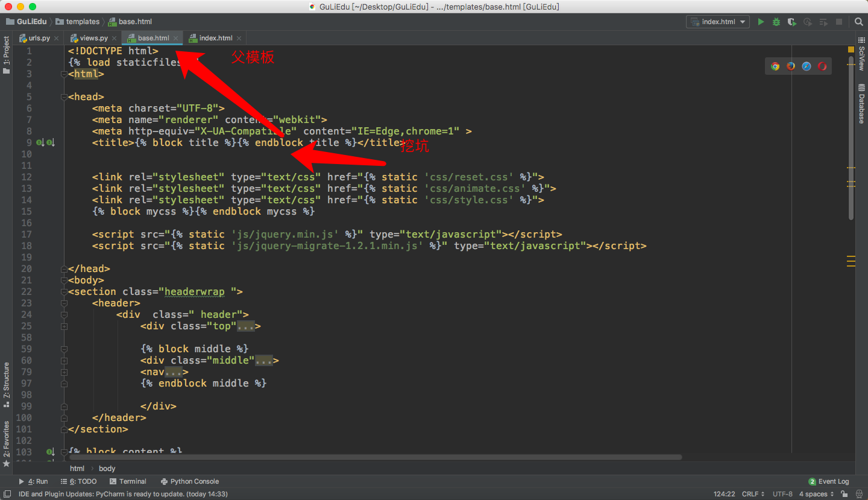Click templates folder in the navigation bar

(78, 22)
